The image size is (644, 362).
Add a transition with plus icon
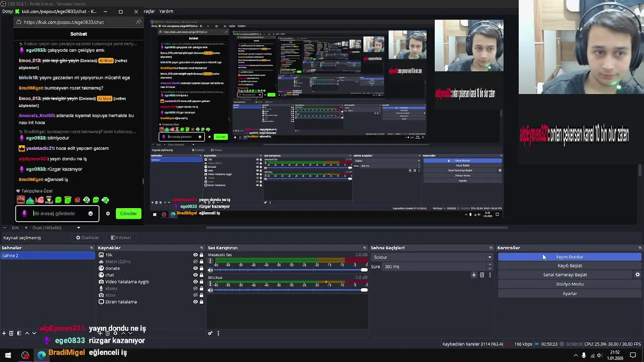pyautogui.click(x=473, y=275)
